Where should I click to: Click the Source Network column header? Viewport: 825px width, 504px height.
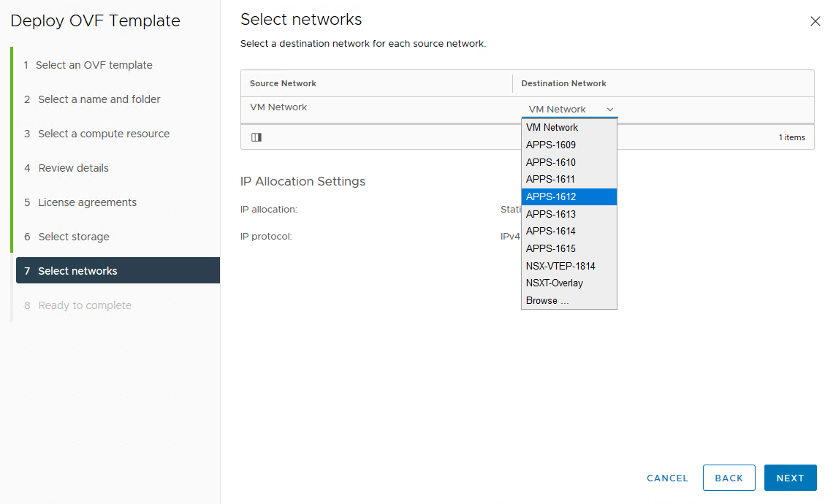(284, 83)
